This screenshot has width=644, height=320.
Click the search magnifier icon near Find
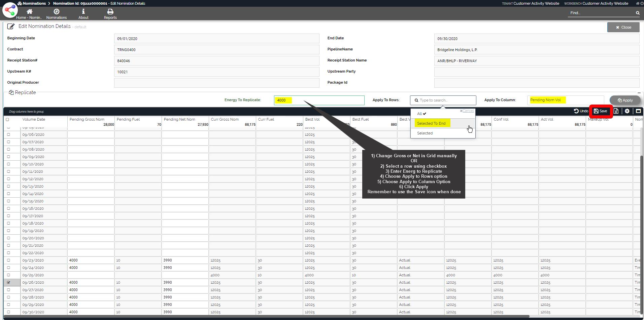click(637, 13)
